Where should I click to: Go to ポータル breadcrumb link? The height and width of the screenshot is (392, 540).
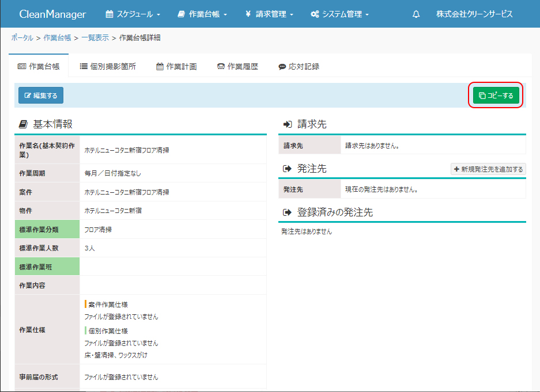click(x=22, y=38)
